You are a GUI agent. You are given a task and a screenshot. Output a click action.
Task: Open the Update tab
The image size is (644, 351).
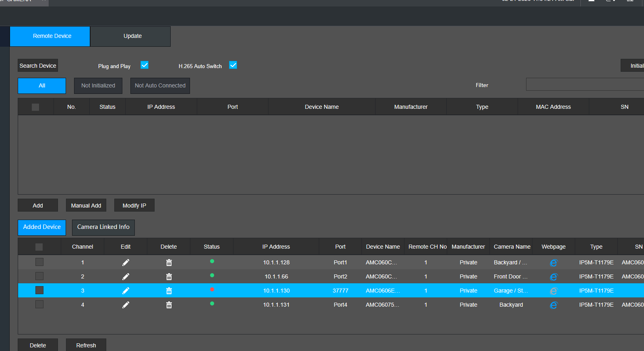click(x=130, y=36)
